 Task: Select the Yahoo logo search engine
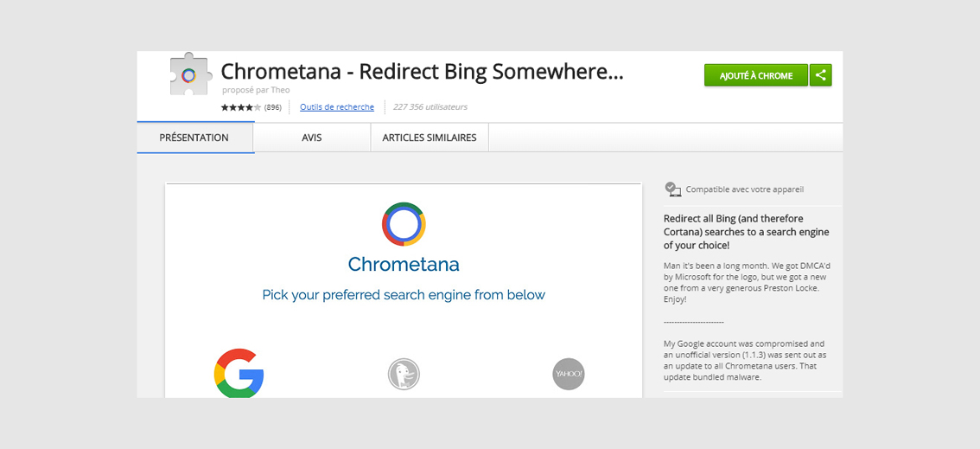pos(569,374)
